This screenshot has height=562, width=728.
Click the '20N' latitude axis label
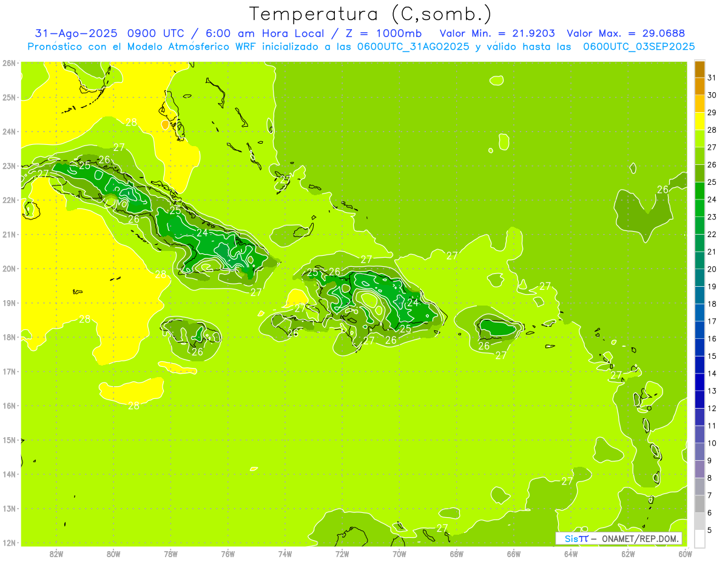click(9, 269)
